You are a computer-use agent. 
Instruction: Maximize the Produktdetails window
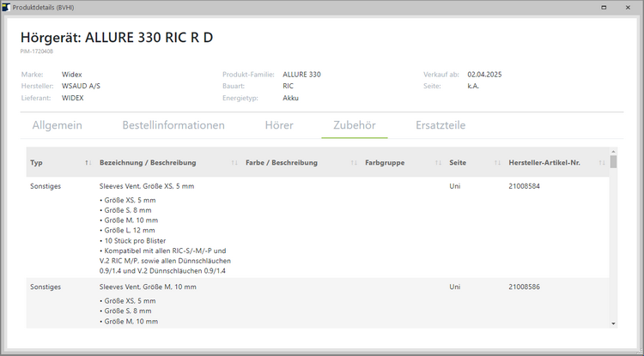point(604,8)
